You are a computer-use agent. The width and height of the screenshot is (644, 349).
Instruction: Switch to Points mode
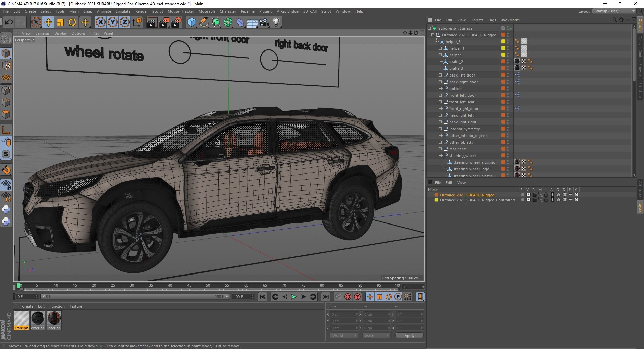pyautogui.click(x=6, y=90)
